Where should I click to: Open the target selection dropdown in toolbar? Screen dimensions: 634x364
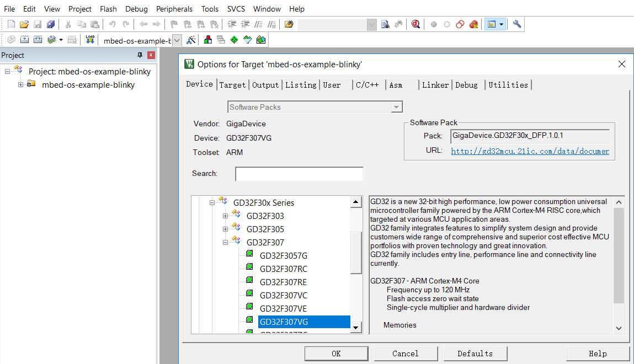coord(177,40)
